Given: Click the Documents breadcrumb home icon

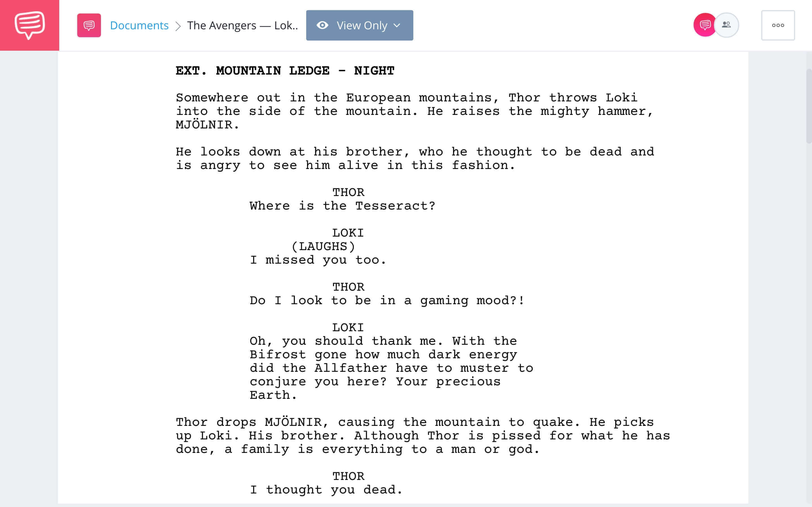Looking at the screenshot, I should click(x=89, y=25).
